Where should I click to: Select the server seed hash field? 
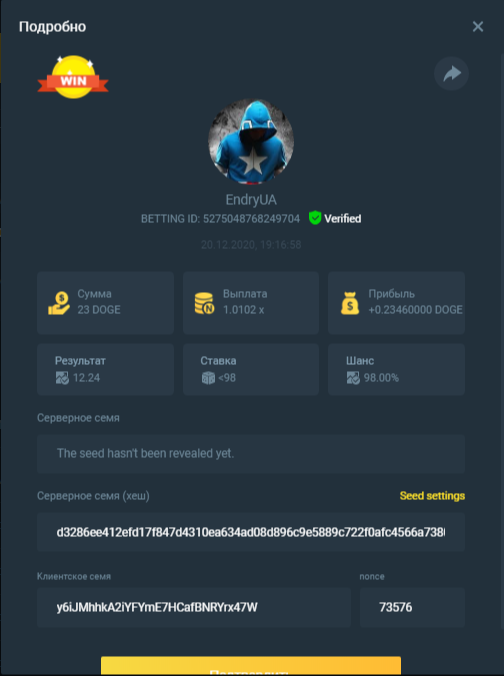click(251, 532)
